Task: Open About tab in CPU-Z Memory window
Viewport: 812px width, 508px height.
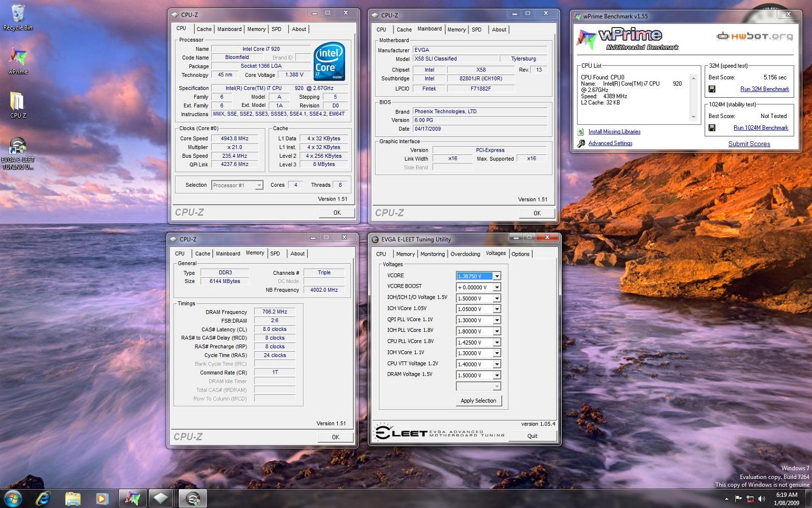Action: 298,254
